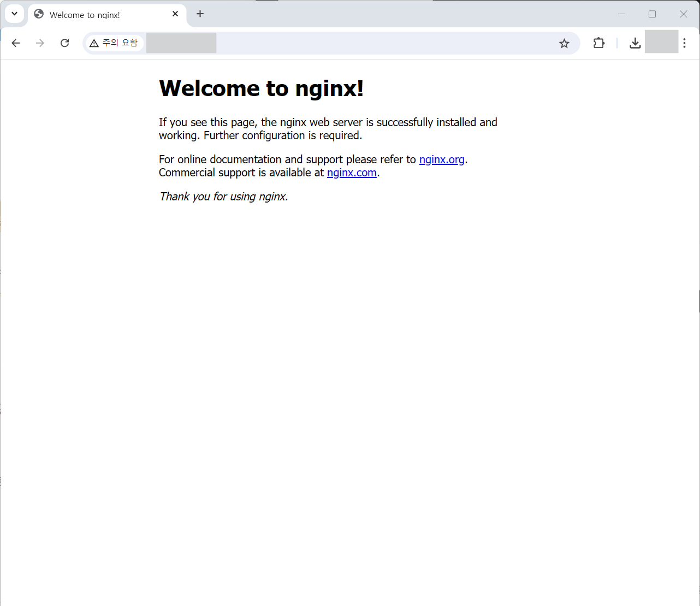Close the Welcome to nginx! tab
Viewport: 700px width, 606px height.
coord(175,14)
